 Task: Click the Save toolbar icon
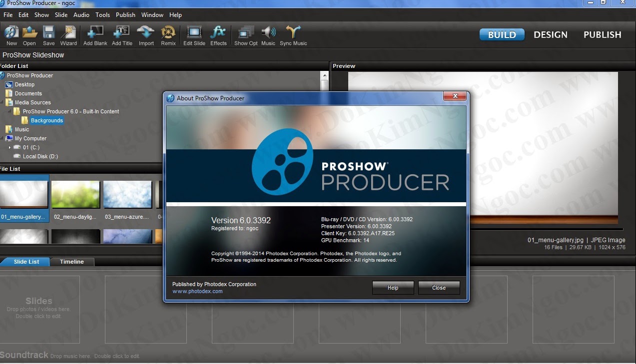coord(48,35)
